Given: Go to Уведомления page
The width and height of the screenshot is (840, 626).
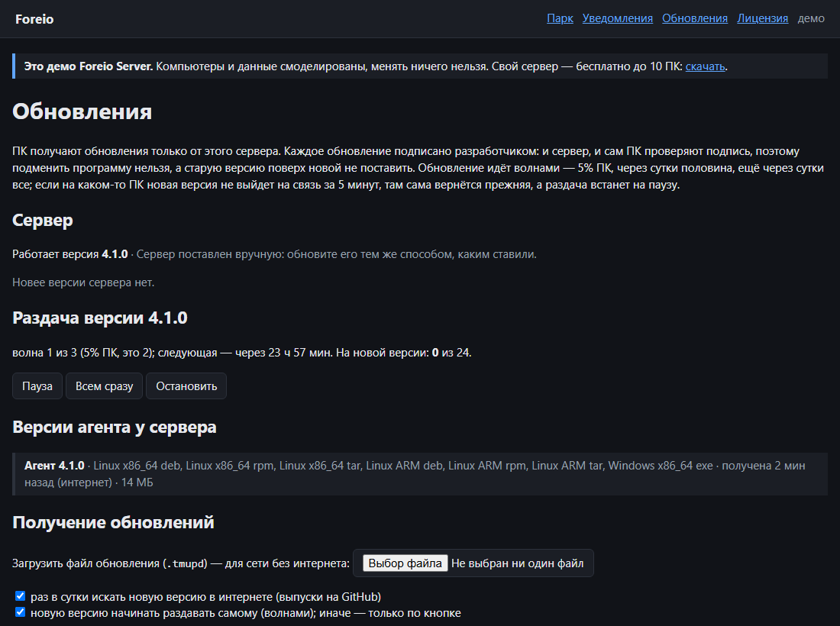Looking at the screenshot, I should (x=617, y=18).
